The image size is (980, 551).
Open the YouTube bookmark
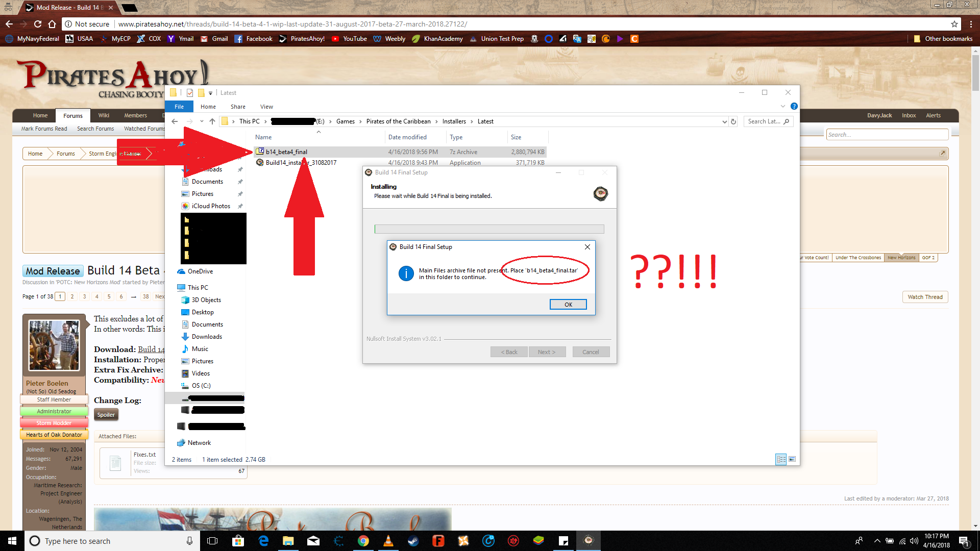350,39
